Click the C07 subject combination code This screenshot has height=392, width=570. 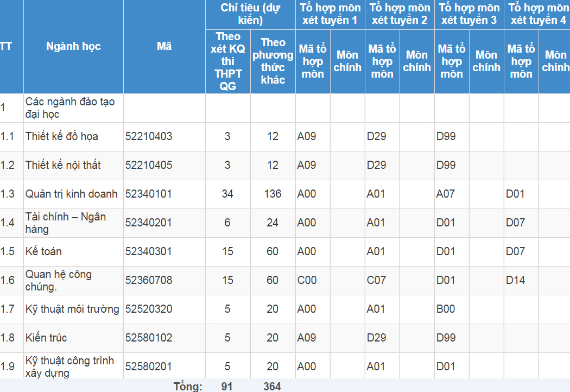click(x=376, y=280)
